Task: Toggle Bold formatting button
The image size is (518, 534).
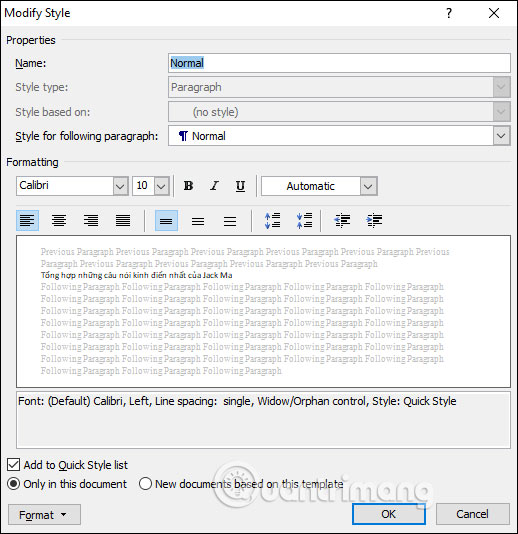Action: [188, 186]
